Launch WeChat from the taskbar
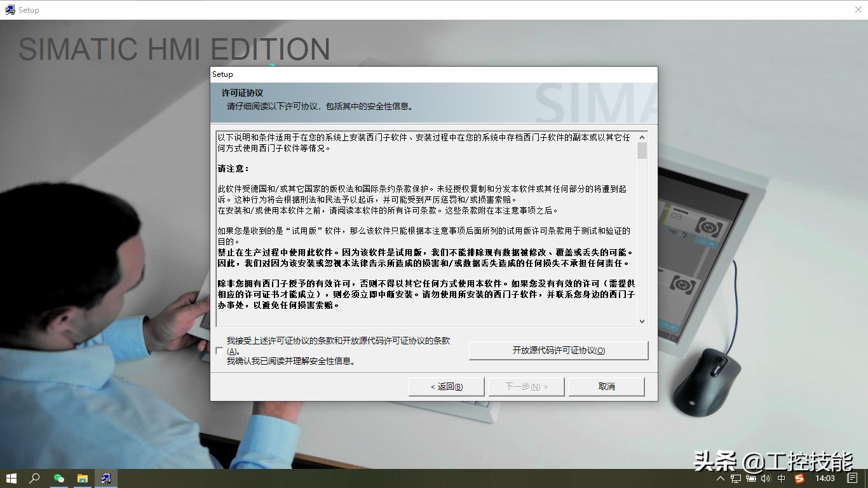The height and width of the screenshot is (488, 868). (59, 478)
